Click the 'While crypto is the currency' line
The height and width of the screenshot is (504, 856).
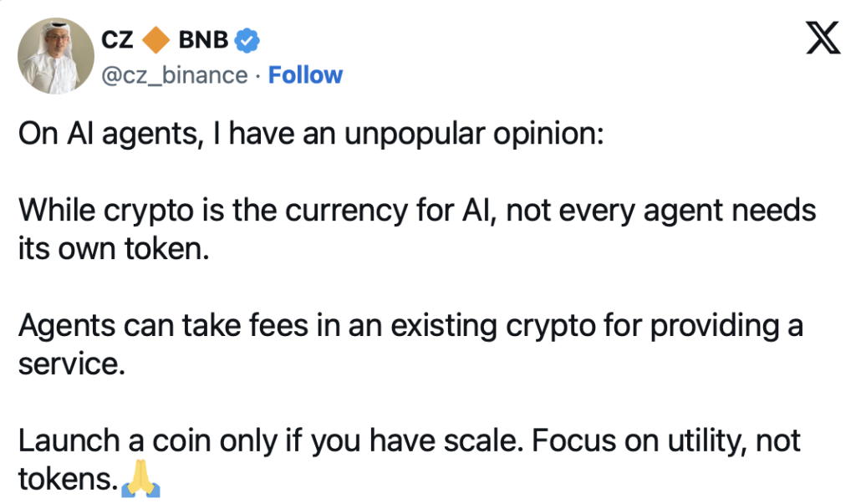point(417,211)
